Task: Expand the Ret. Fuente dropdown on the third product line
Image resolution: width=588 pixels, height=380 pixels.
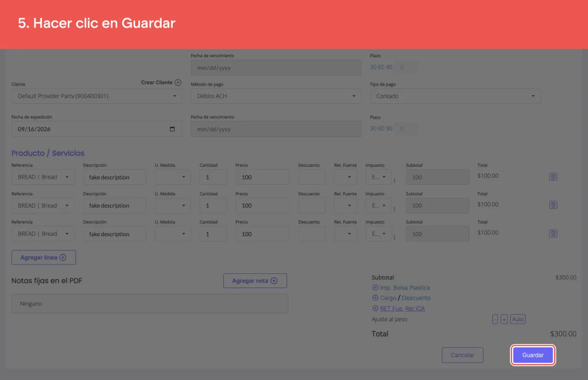Action: click(345, 233)
